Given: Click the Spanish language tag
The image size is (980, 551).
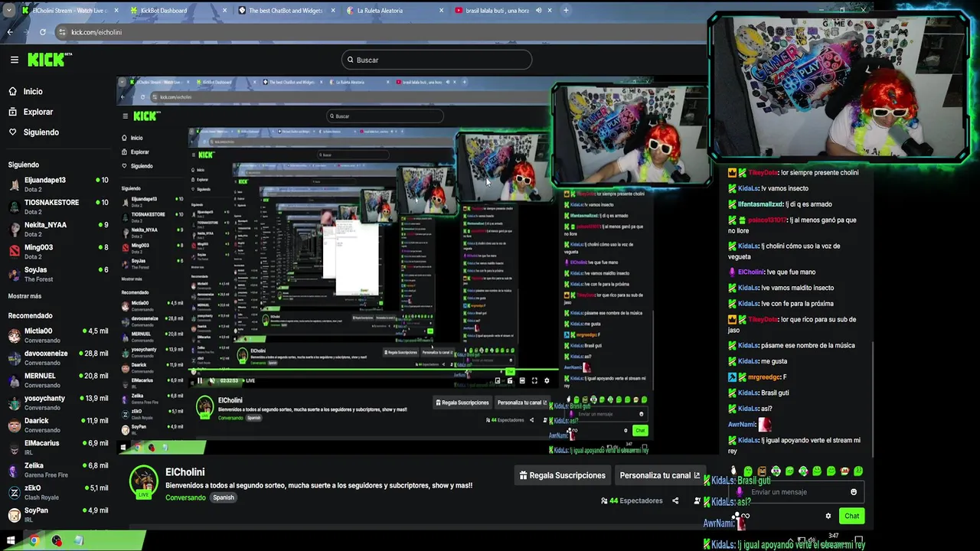Looking at the screenshot, I should [x=224, y=497].
